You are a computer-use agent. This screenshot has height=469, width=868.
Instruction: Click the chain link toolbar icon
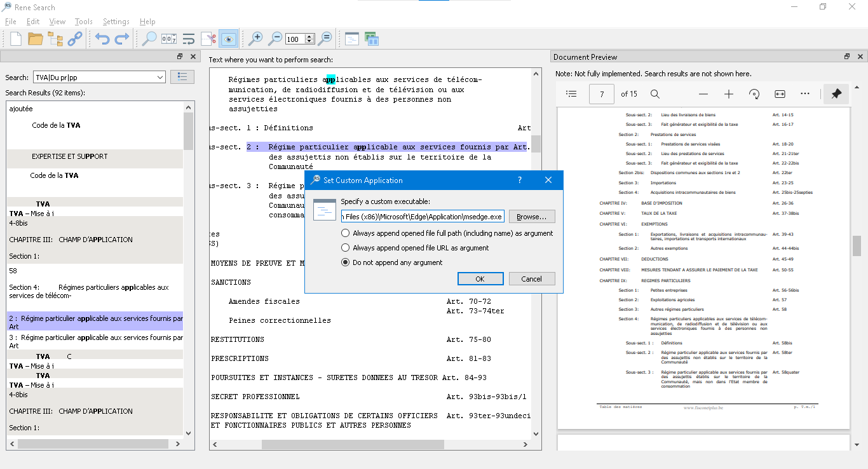click(x=75, y=39)
